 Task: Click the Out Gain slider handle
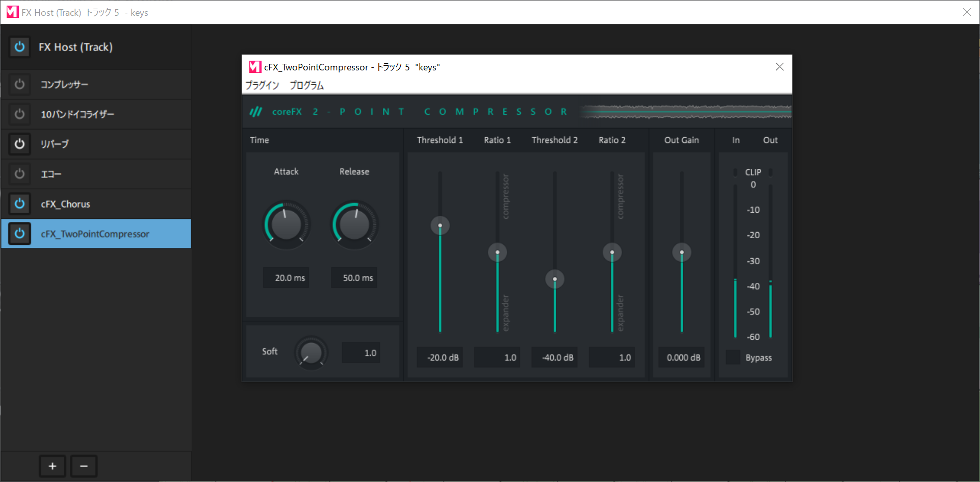coord(682,252)
